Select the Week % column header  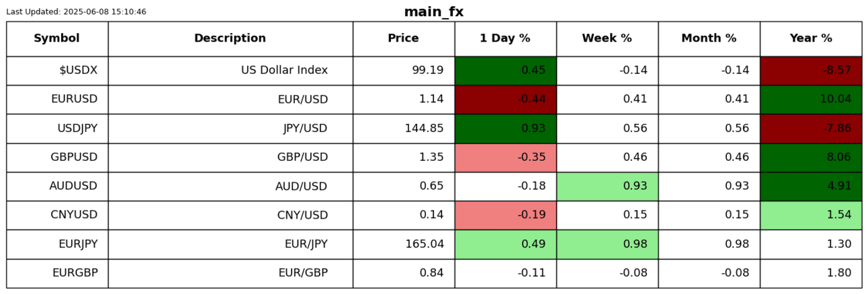coord(607,38)
